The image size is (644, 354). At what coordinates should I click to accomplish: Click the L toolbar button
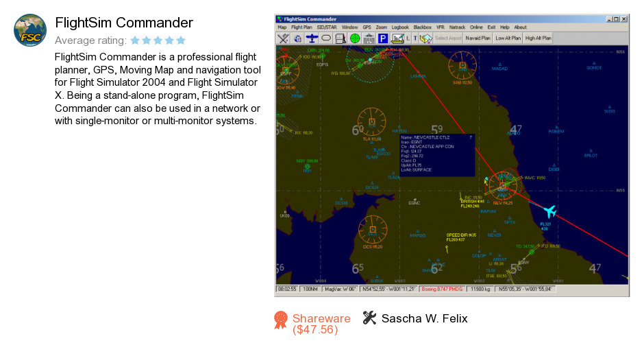point(408,38)
